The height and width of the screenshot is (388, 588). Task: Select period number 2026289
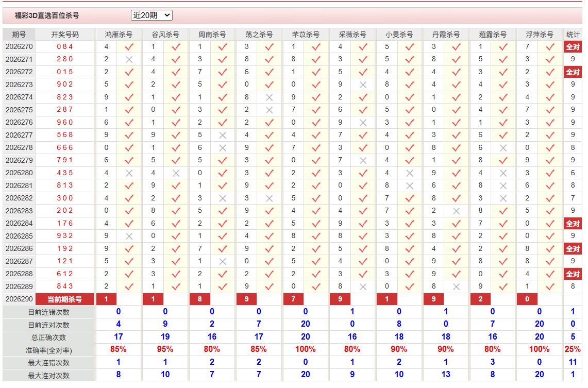point(19,286)
